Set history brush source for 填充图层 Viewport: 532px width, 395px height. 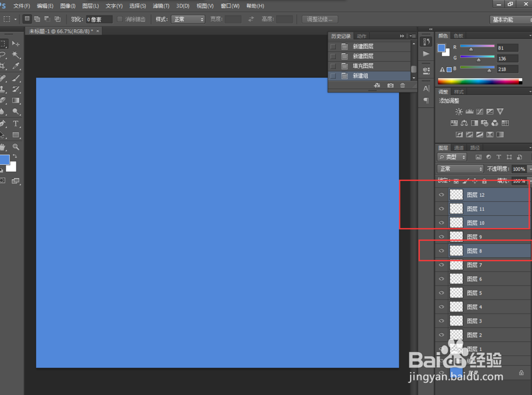[x=333, y=66]
